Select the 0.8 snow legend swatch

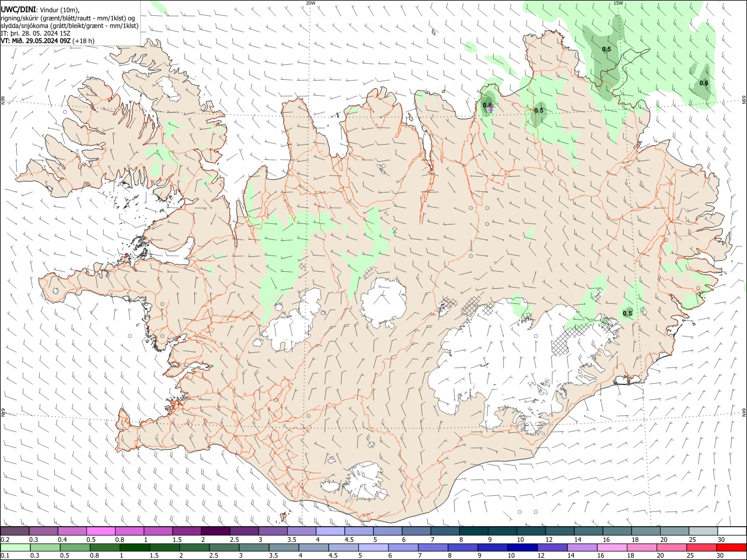click(130, 531)
